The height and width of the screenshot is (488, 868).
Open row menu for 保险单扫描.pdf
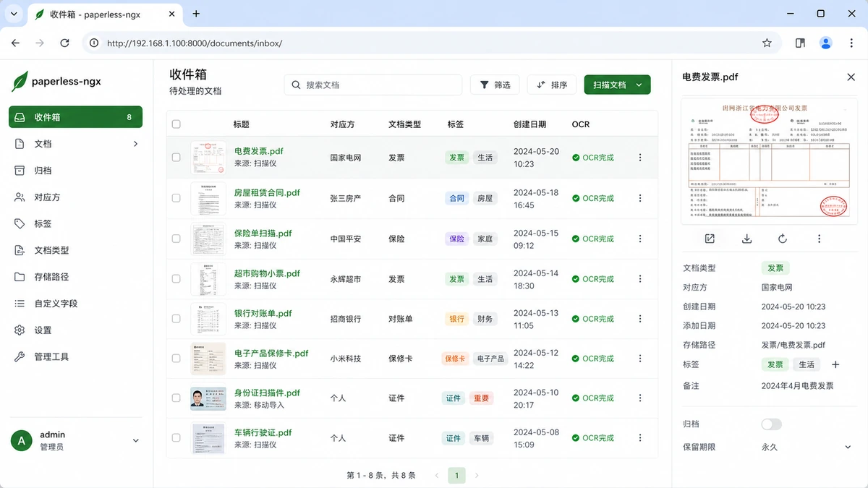[x=639, y=239]
